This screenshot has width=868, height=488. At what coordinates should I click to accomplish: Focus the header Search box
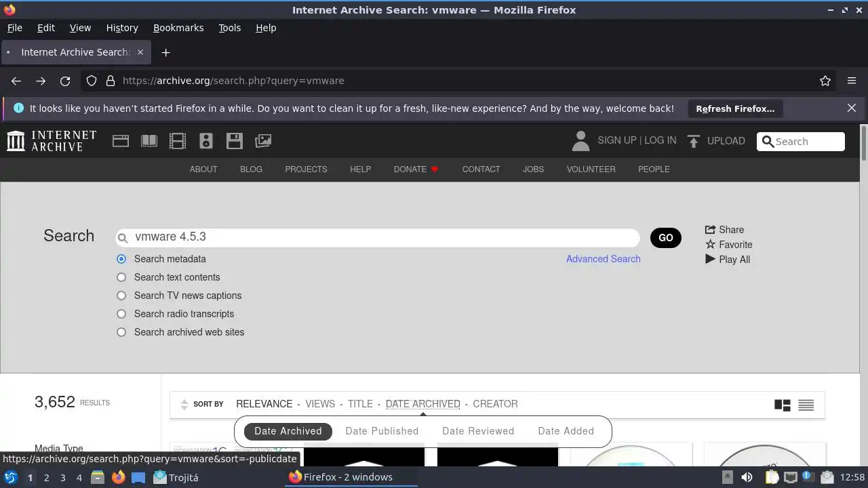click(801, 142)
